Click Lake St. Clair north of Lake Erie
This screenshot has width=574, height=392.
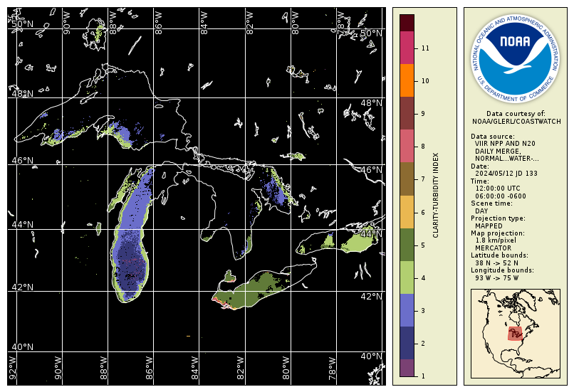[x=229, y=277]
